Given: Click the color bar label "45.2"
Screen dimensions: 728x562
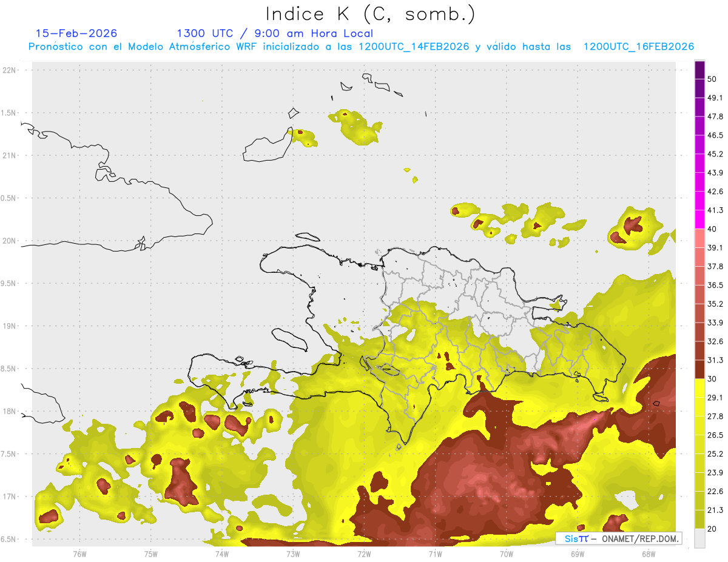Looking at the screenshot, I should pyautogui.click(x=715, y=154).
